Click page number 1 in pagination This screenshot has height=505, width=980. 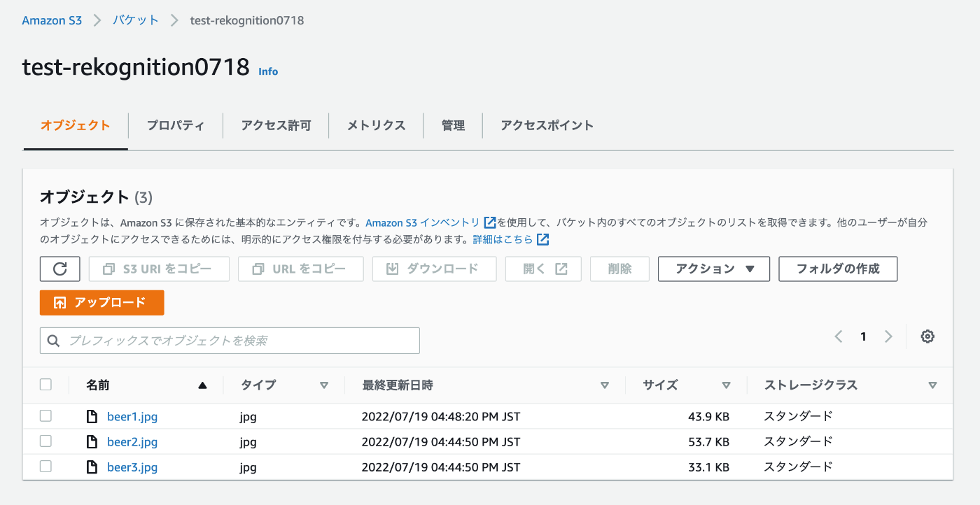pos(863,337)
